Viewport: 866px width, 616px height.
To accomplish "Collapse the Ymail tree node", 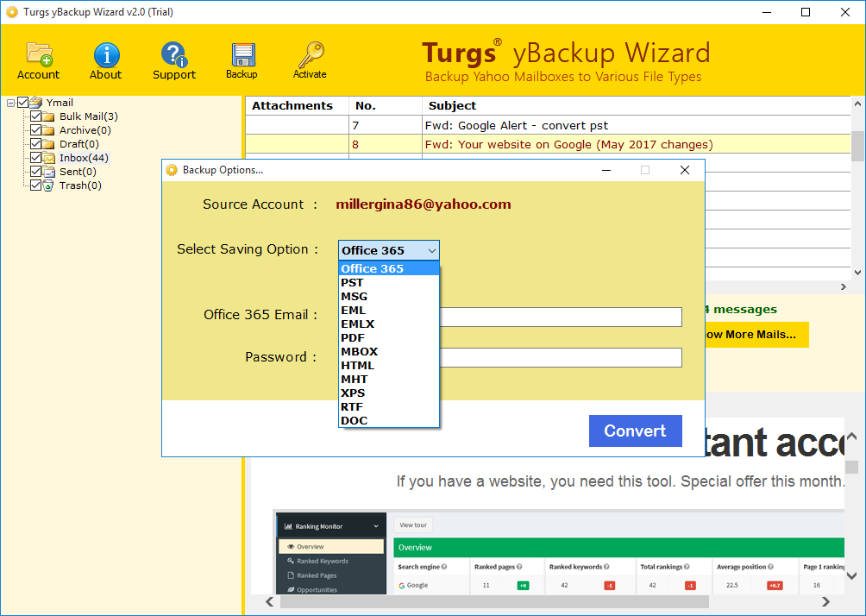I will pos(10,103).
